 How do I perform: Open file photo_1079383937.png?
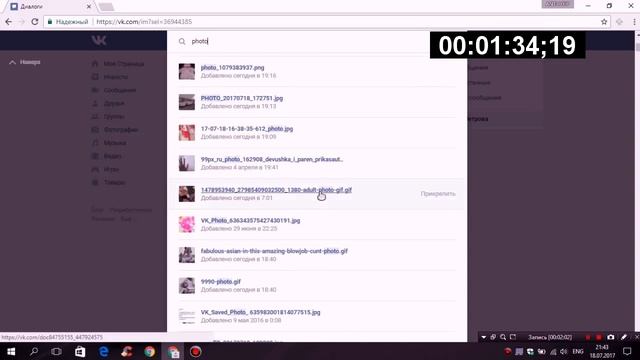pos(232,68)
